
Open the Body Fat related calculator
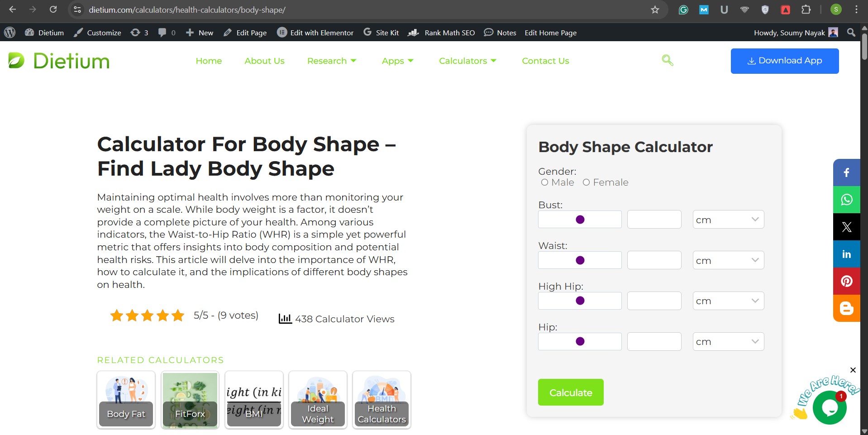(126, 400)
